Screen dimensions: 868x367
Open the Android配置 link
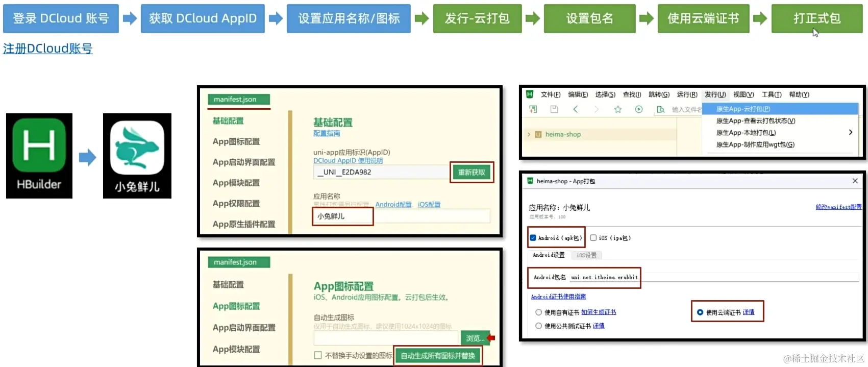coord(393,205)
